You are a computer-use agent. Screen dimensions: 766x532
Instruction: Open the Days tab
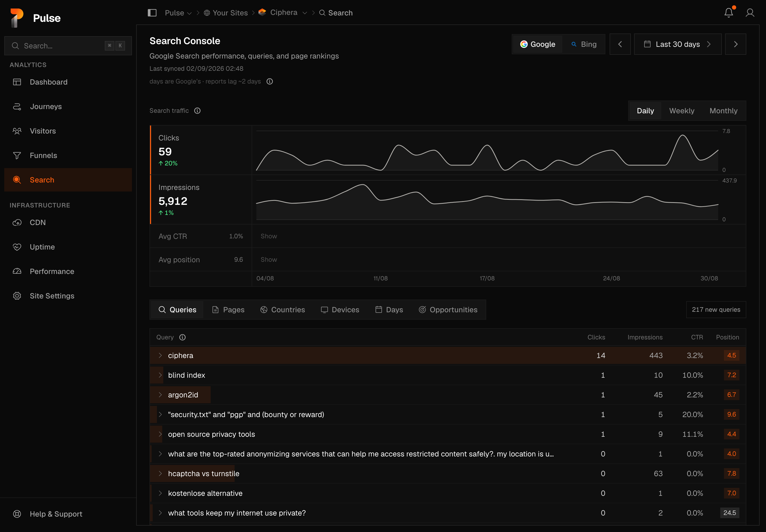389,310
